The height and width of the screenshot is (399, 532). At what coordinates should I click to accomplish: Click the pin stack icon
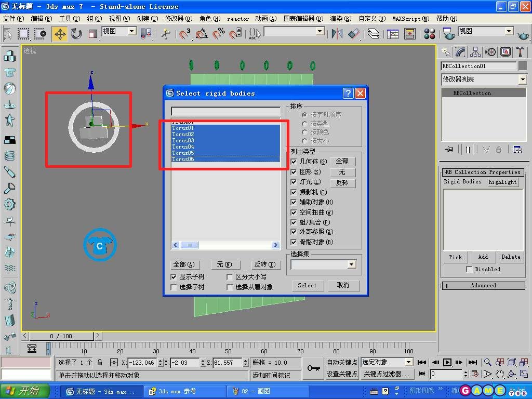[449, 150]
